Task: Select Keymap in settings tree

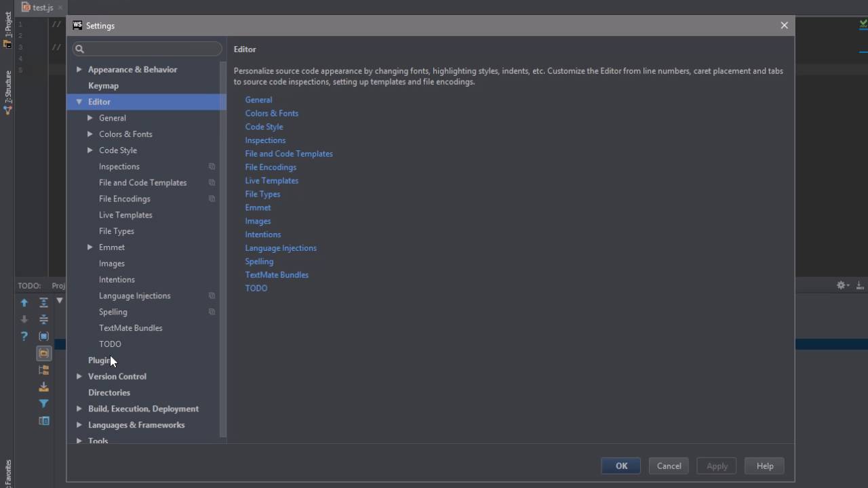Action: point(103,85)
